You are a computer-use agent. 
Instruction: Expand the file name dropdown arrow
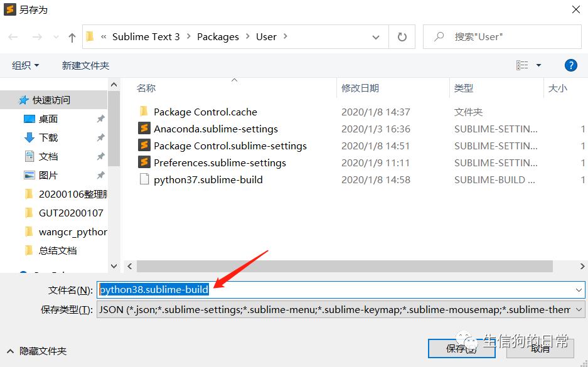click(579, 290)
